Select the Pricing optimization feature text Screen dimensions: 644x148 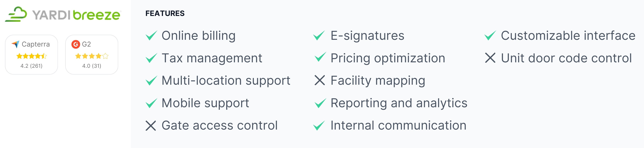[388, 58]
